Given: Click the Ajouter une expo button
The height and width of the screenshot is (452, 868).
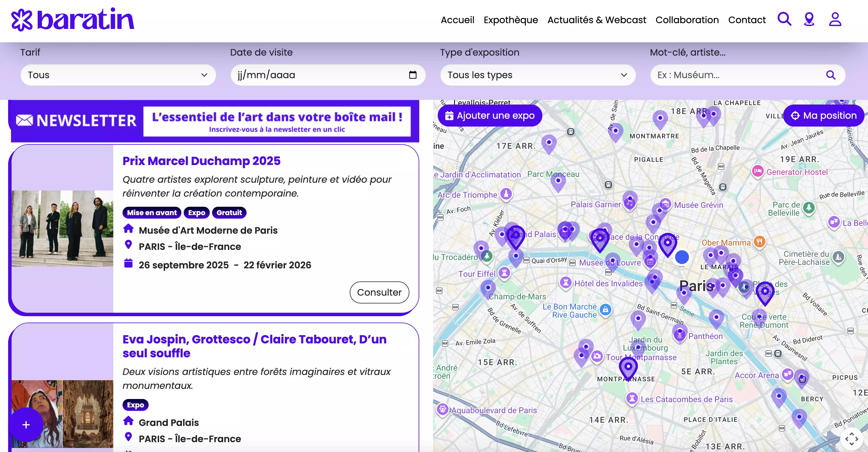Looking at the screenshot, I should [490, 116].
